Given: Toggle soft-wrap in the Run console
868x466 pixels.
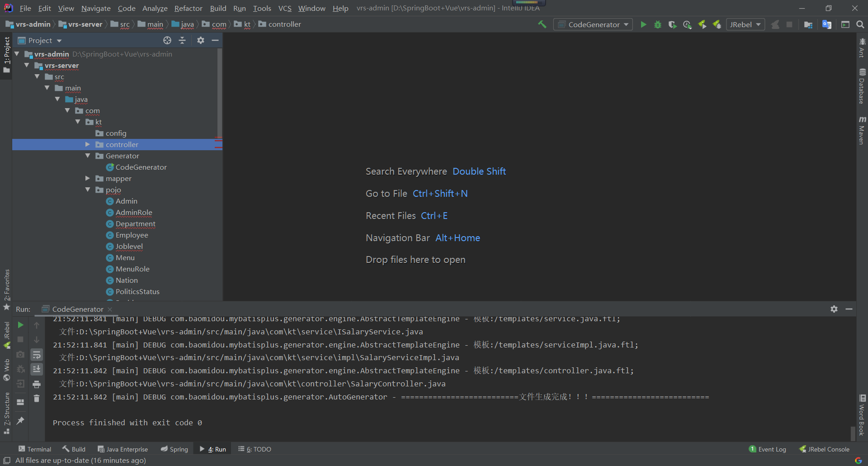Looking at the screenshot, I should click(x=37, y=355).
